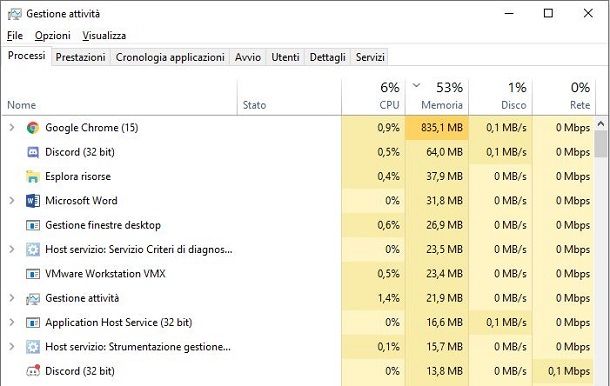610x386 pixels.
Task: Sort processes by Nome column
Action: (120, 97)
